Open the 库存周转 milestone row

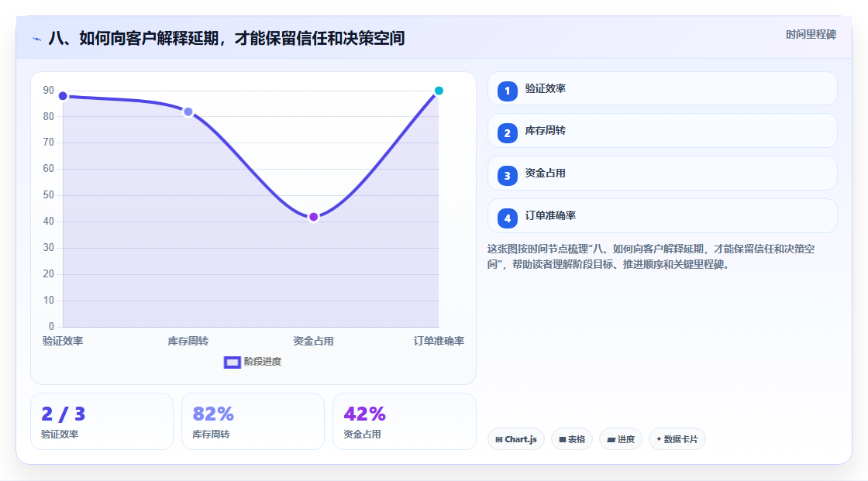(x=662, y=131)
